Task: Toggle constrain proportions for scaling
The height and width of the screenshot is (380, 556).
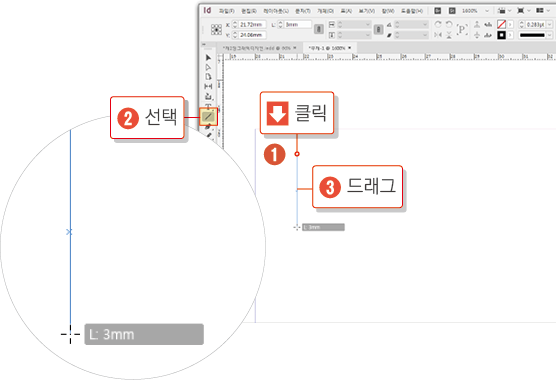Action: (378, 29)
